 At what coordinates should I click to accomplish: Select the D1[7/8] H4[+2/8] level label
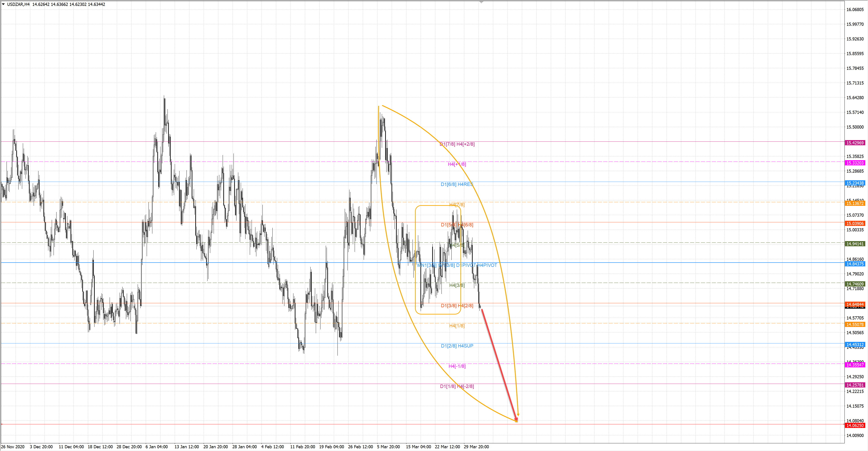(x=457, y=144)
